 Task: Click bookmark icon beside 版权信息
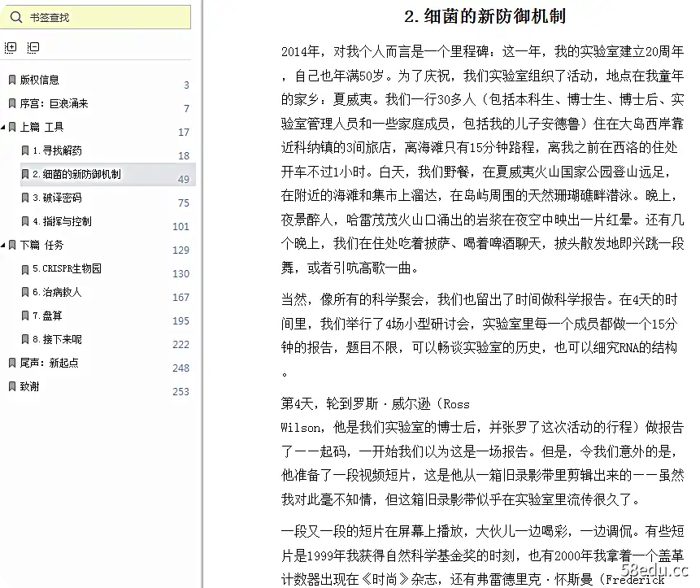pos(12,80)
